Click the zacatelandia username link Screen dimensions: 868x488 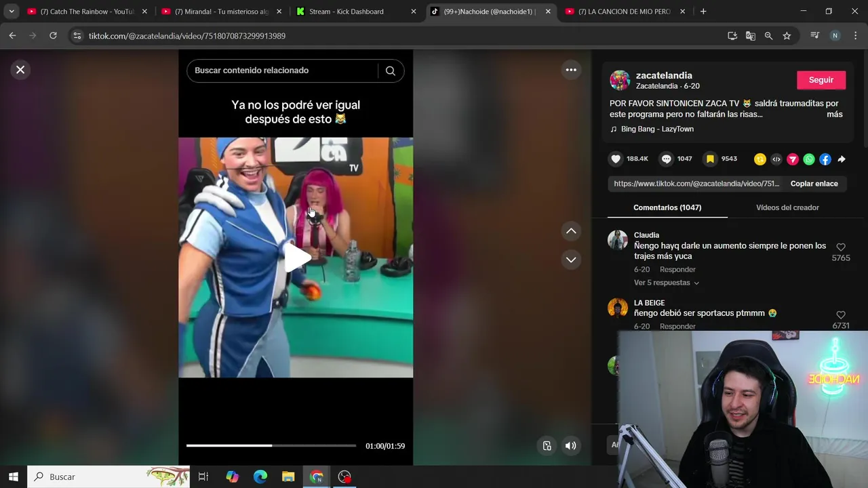point(664,75)
